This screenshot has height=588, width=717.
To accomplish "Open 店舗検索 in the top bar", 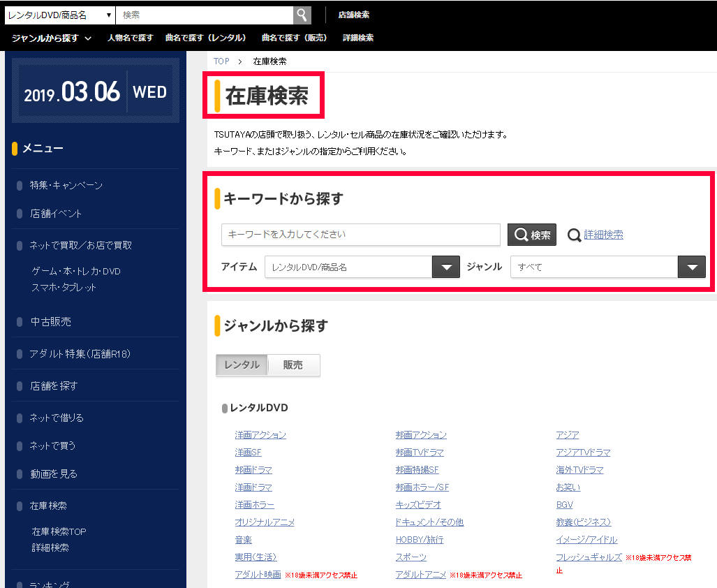I will coord(354,15).
